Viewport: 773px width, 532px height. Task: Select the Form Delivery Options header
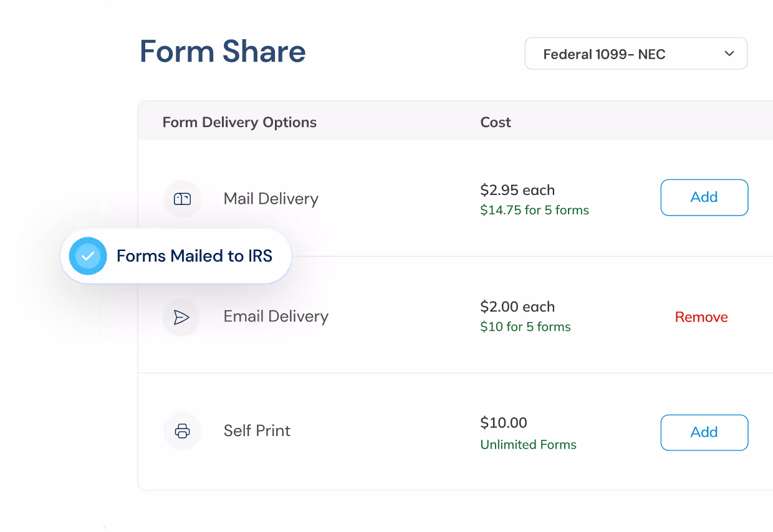(239, 122)
